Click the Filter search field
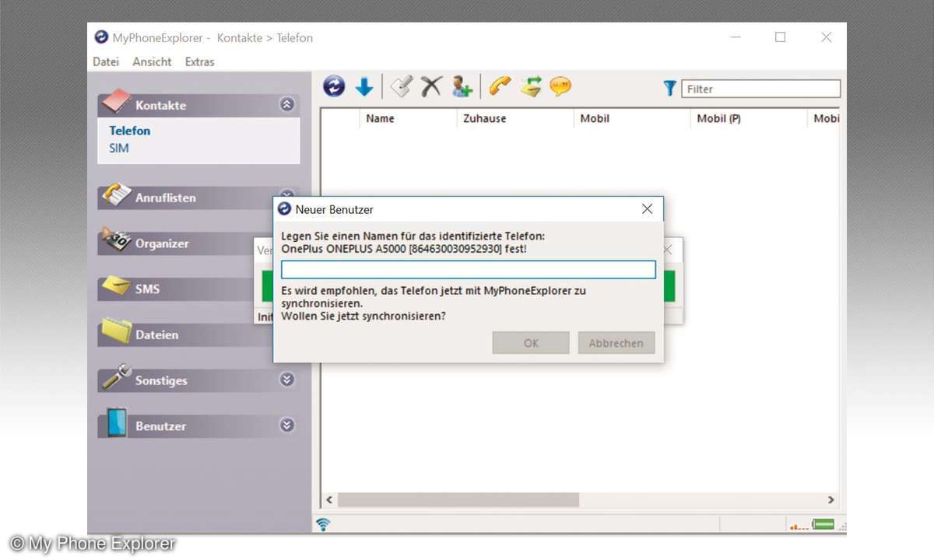The height and width of the screenshot is (560, 934). point(761,89)
